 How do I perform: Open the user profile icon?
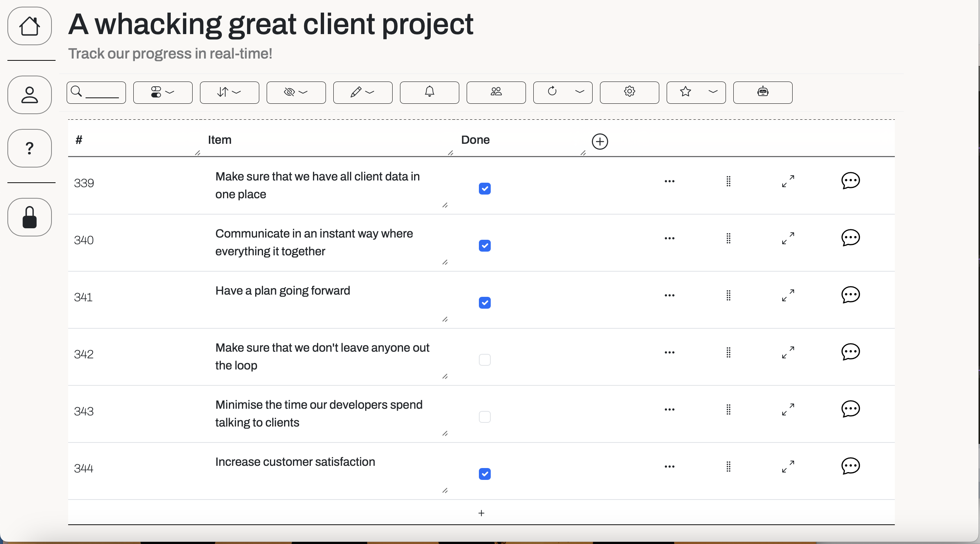[29, 95]
